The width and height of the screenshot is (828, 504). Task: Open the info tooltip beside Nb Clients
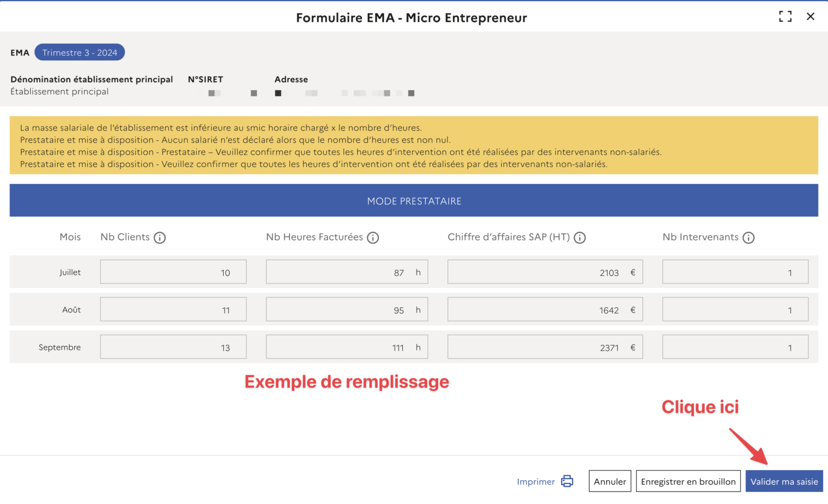click(161, 237)
